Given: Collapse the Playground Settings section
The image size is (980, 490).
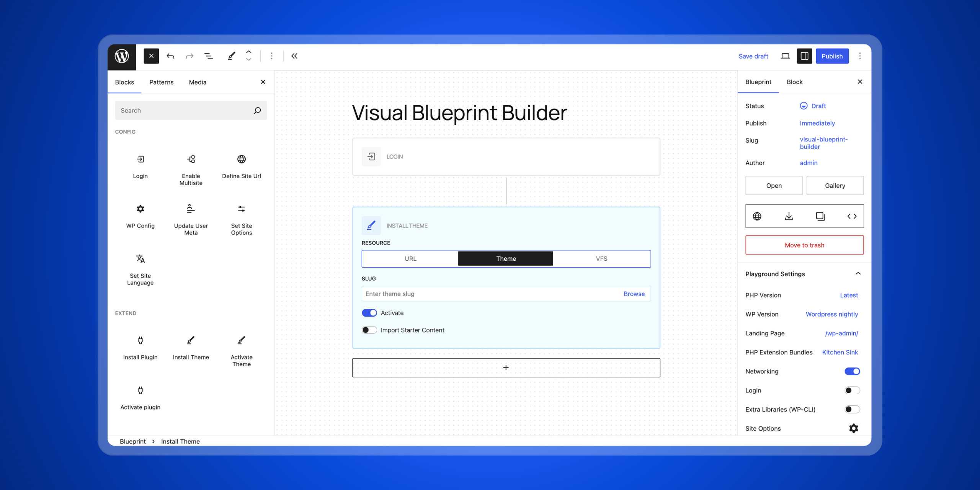Looking at the screenshot, I should tap(858, 274).
